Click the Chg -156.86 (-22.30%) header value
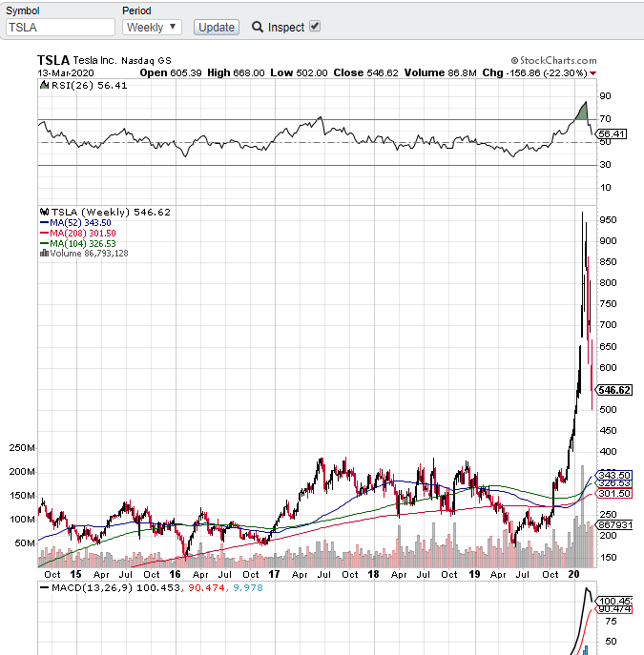The image size is (644, 655). coord(535,72)
